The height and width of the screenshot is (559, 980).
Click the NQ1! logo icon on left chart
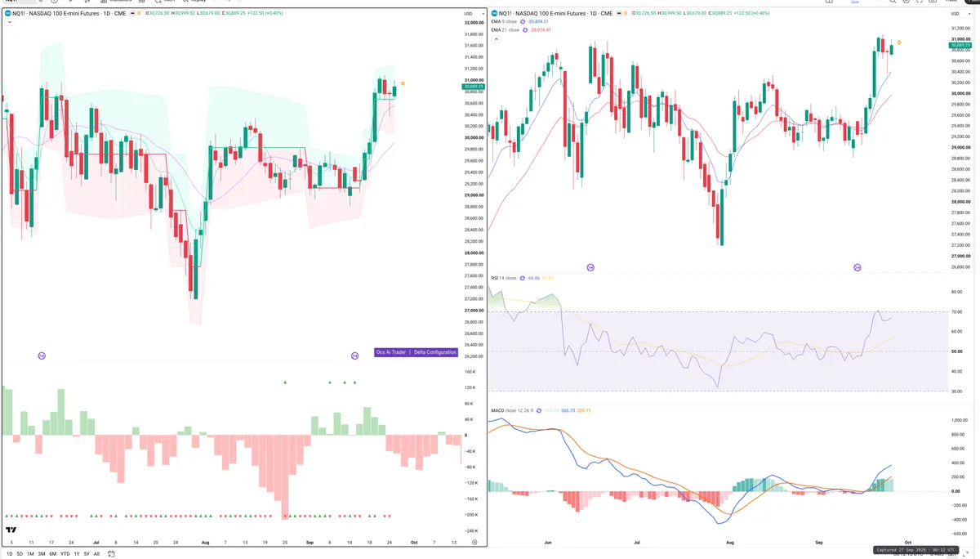(x=7, y=14)
